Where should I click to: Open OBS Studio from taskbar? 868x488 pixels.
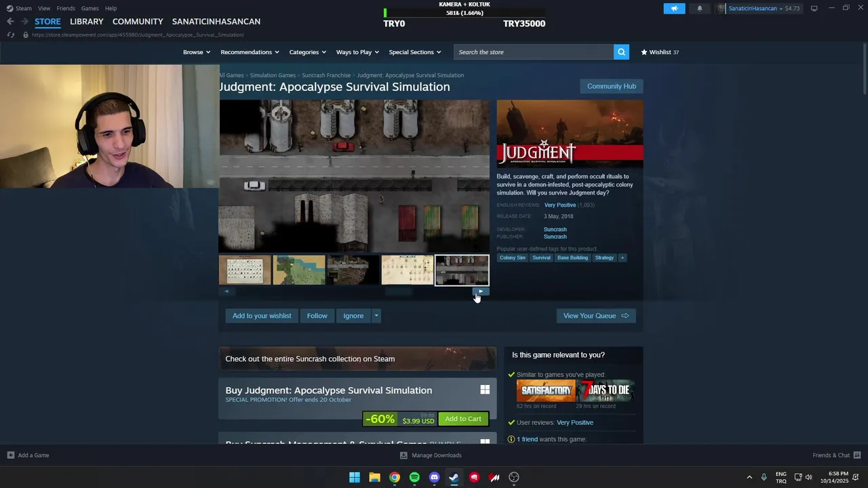pyautogui.click(x=514, y=477)
